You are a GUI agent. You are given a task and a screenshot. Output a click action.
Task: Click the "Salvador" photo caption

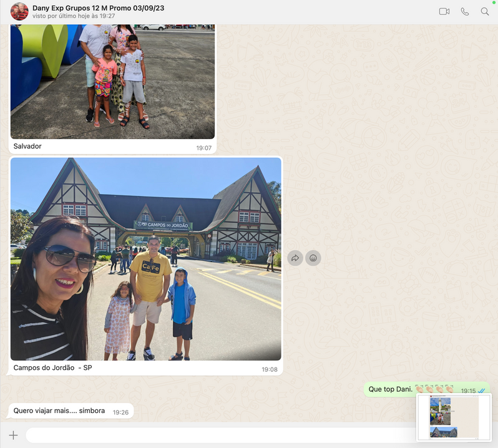(27, 146)
